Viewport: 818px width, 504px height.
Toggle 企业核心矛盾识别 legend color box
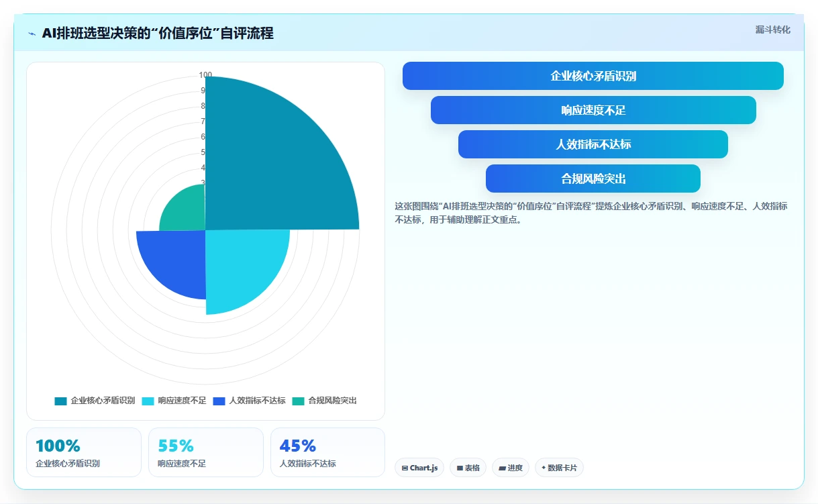(x=60, y=401)
